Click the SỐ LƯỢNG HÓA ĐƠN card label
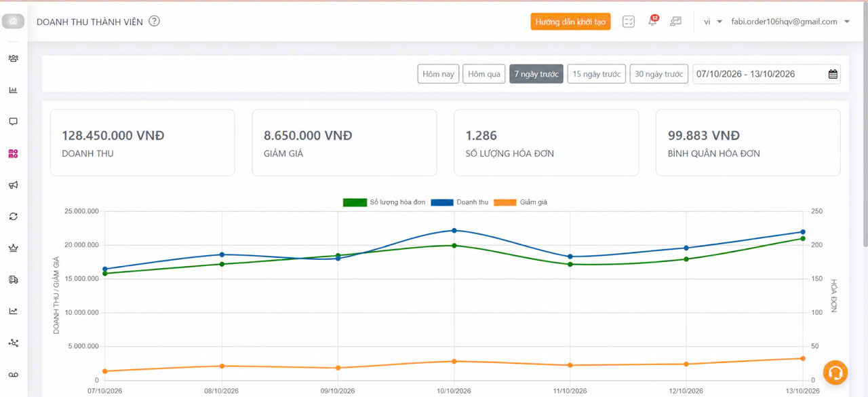The width and height of the screenshot is (868, 397). point(510,153)
